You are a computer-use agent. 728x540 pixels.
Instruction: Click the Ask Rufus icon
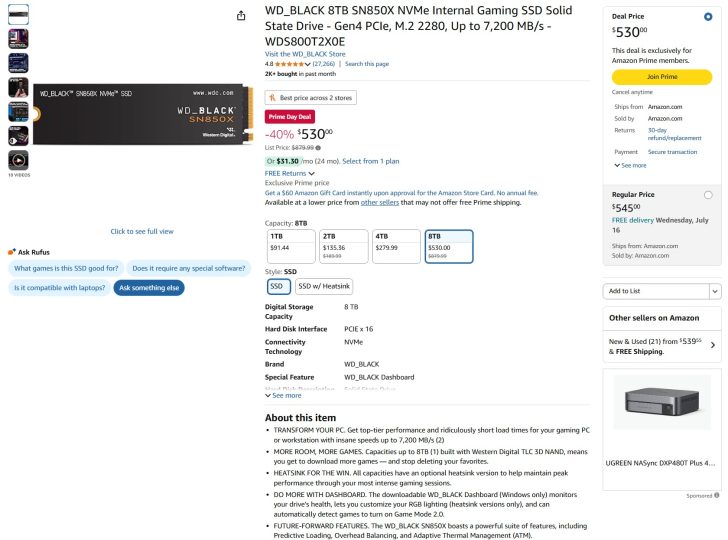[12, 252]
